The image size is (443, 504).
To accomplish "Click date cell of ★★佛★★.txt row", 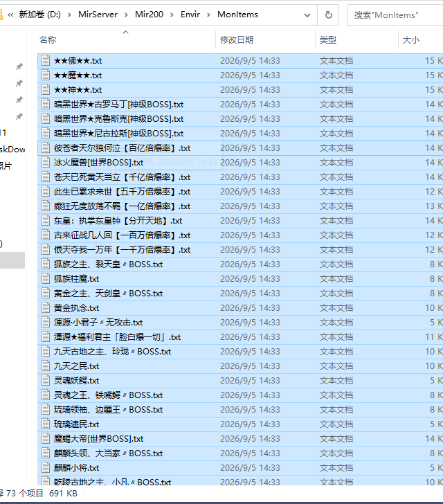I will point(250,60).
